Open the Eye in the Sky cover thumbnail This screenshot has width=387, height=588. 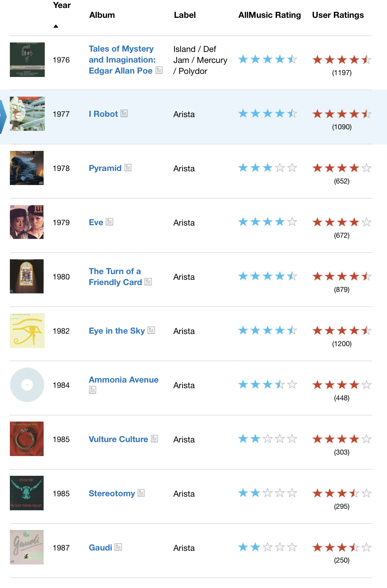[x=27, y=331]
